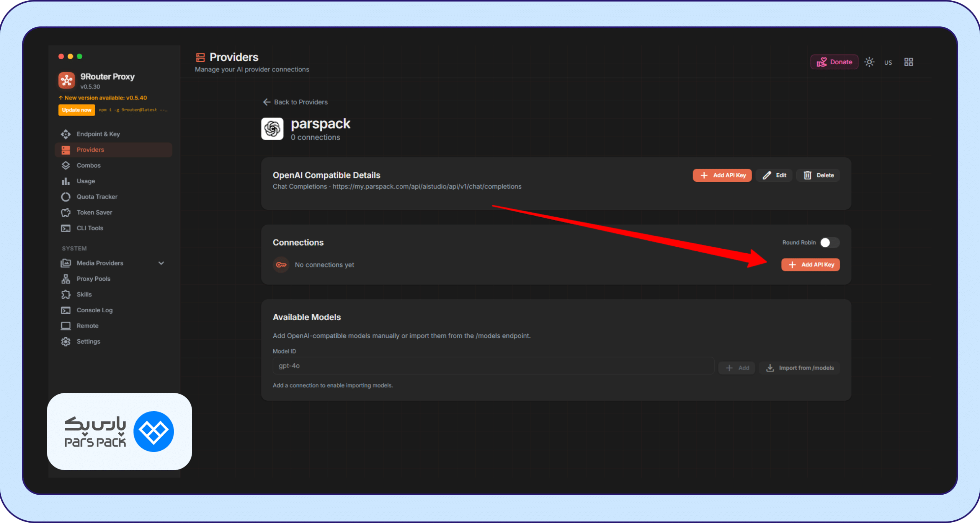Click the Add model button
Image resolution: width=980 pixels, height=523 pixels.
tap(737, 368)
